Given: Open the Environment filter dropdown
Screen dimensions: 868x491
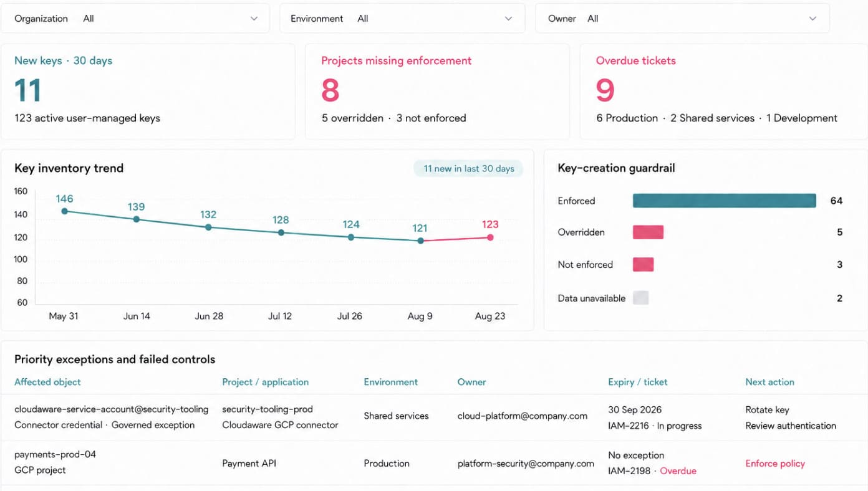Looking at the screenshot, I should pos(402,19).
